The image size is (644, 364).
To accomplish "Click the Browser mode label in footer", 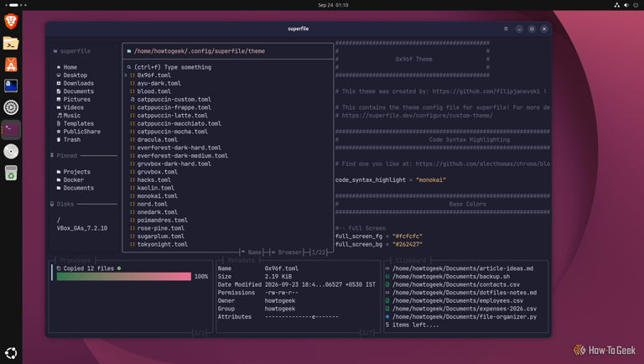I will (x=289, y=252).
